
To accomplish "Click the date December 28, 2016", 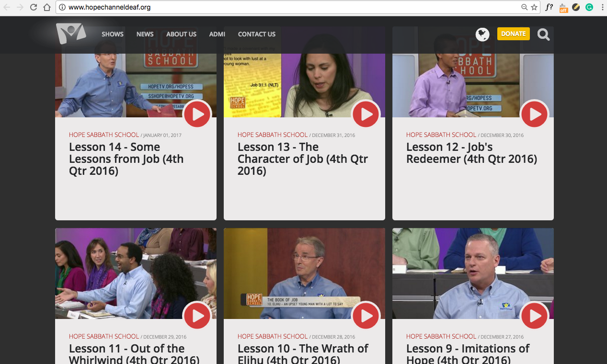I will tap(333, 337).
